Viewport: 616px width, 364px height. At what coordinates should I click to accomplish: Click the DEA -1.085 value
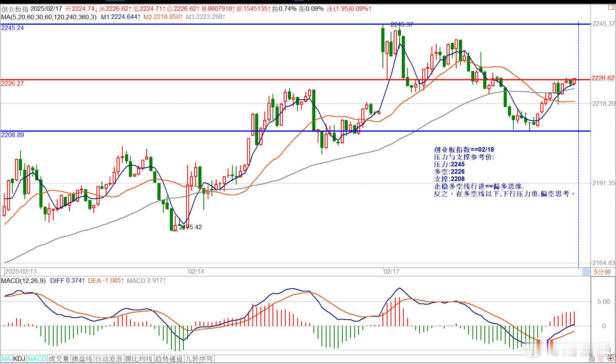pos(106,281)
